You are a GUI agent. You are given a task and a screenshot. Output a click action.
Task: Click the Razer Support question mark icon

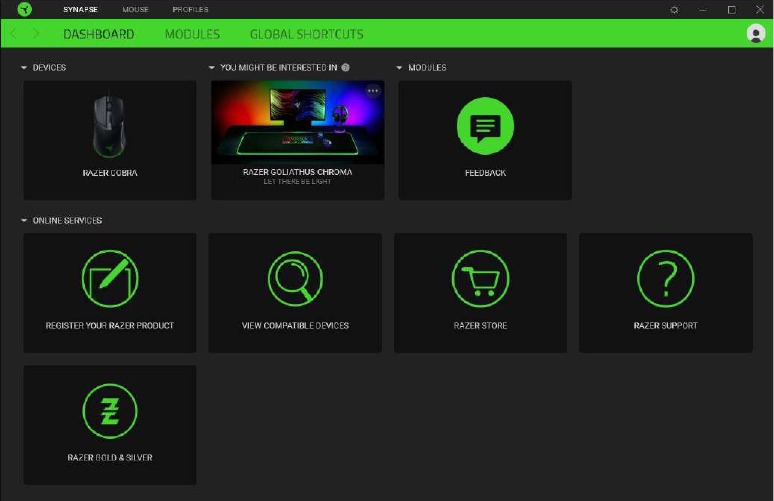[x=666, y=278]
